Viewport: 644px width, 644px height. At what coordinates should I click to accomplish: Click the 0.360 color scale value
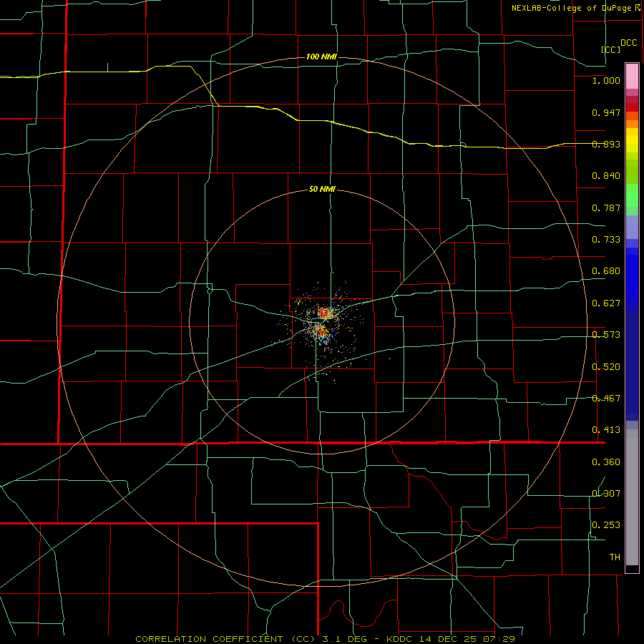(x=606, y=462)
